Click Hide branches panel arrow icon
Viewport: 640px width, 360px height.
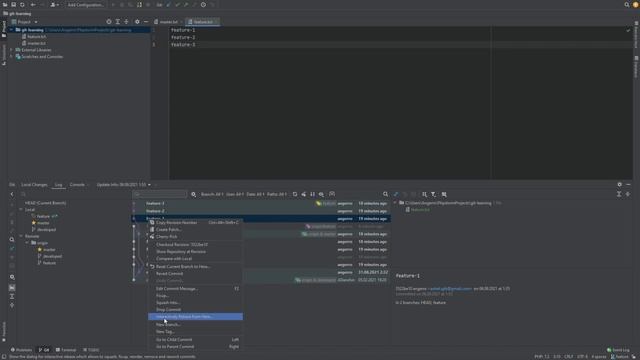(12, 194)
